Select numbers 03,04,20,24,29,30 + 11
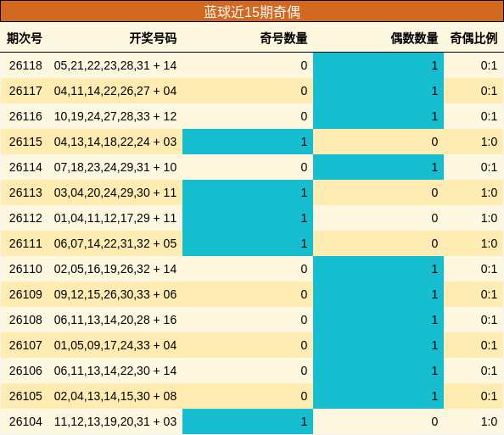This screenshot has height=435, width=504. [x=115, y=192]
